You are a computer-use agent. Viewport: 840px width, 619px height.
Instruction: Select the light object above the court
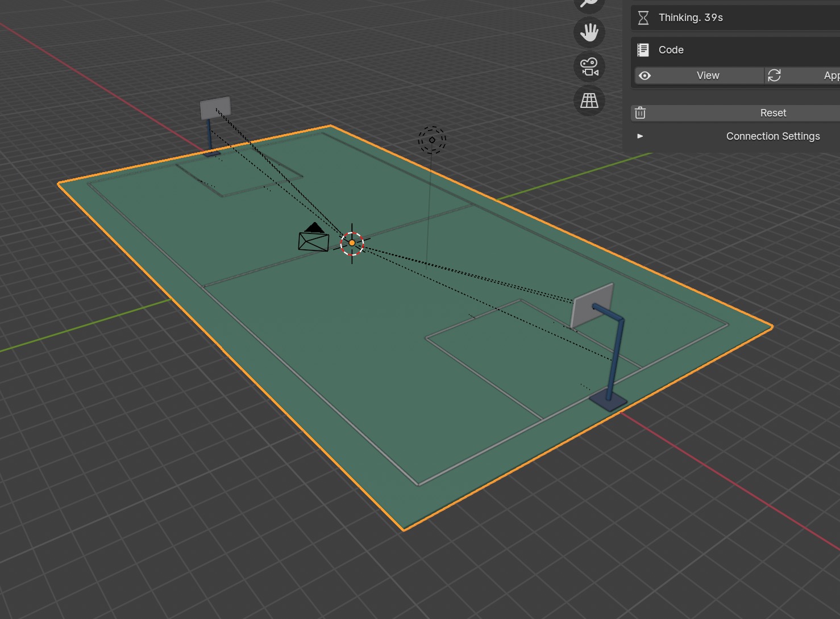pyautogui.click(x=432, y=140)
